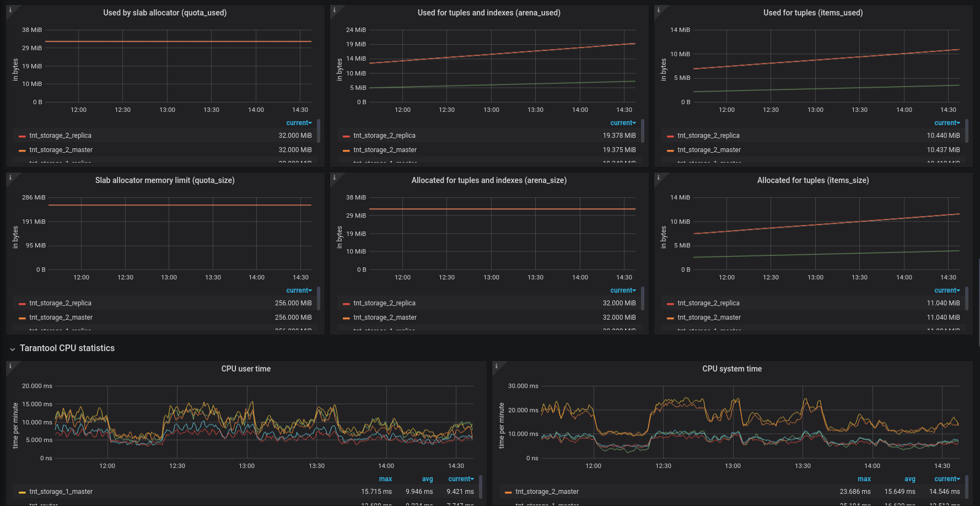This screenshot has height=506, width=980.
Task: Click info icon on CPU user time panel
Action: point(10,365)
